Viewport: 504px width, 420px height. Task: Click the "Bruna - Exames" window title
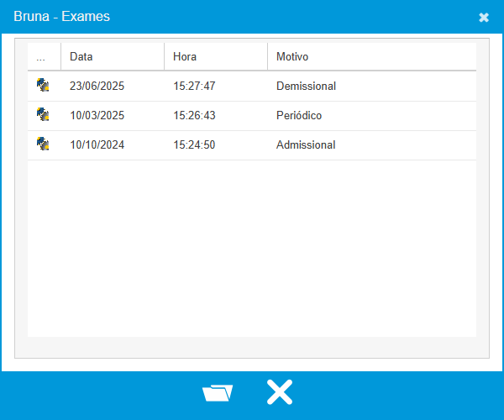coord(61,17)
